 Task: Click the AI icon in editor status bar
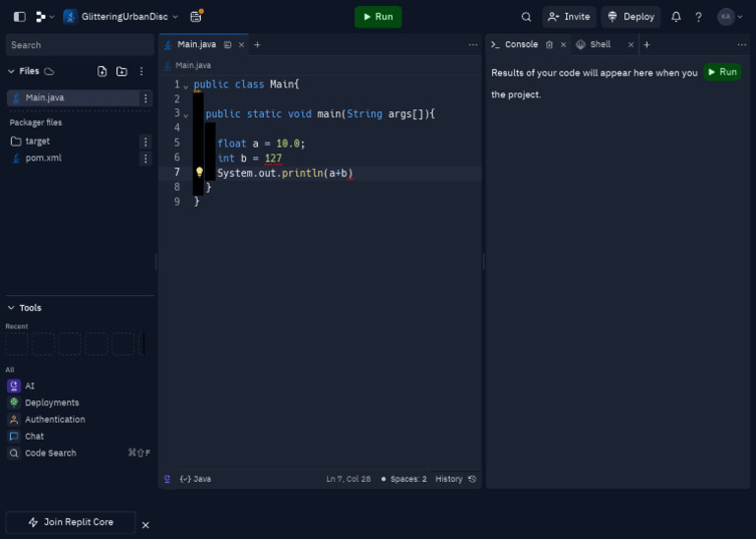click(x=167, y=479)
